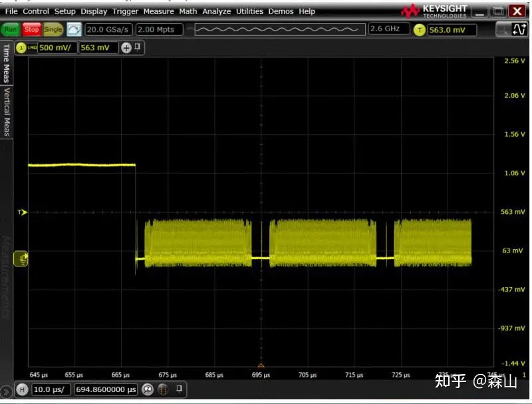Viewport: 532px width, 404px height.
Task: Click the 563.0 mV trigger level field
Action: coord(452,30)
